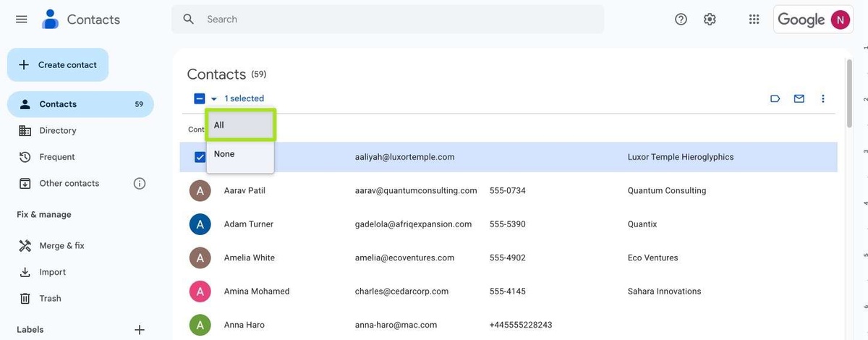Open the Amelia White contact name

coord(250,258)
